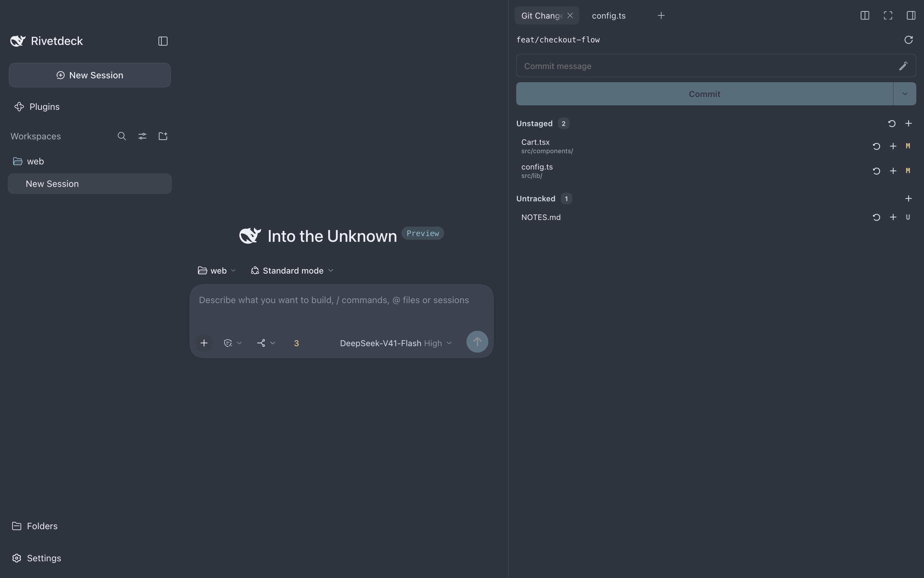This screenshot has height=578, width=924.
Task: Open Standard mode dropdown
Action: click(293, 271)
